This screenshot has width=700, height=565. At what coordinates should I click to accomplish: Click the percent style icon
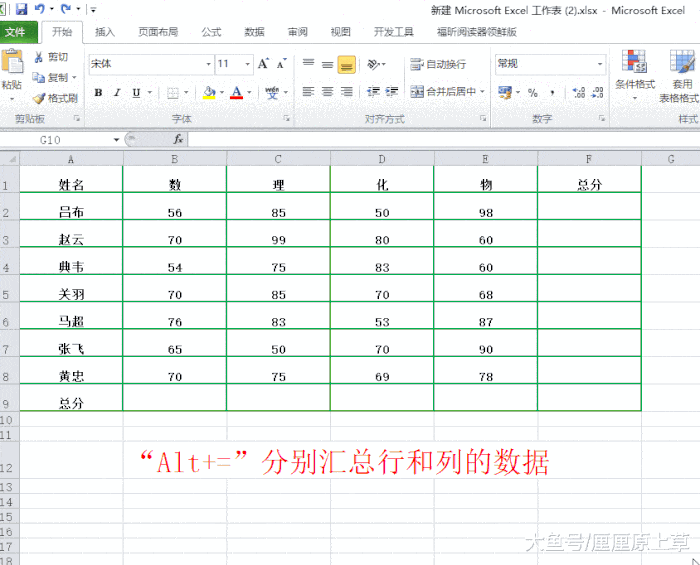533,92
